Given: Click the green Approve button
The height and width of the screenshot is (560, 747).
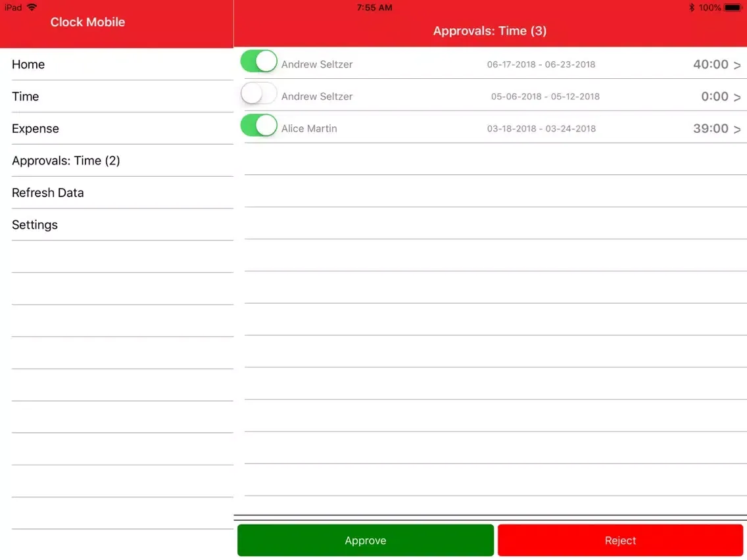Looking at the screenshot, I should click(x=366, y=540).
